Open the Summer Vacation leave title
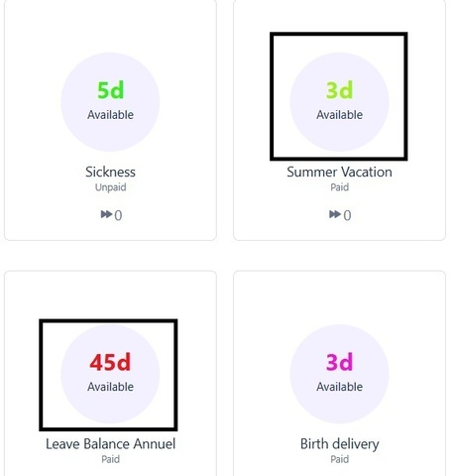This screenshot has width=453, height=476. (339, 172)
